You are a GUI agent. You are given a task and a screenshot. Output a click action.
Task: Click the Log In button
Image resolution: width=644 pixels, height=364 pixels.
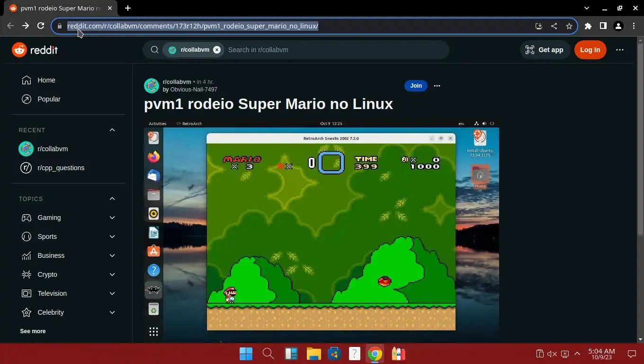tap(590, 50)
